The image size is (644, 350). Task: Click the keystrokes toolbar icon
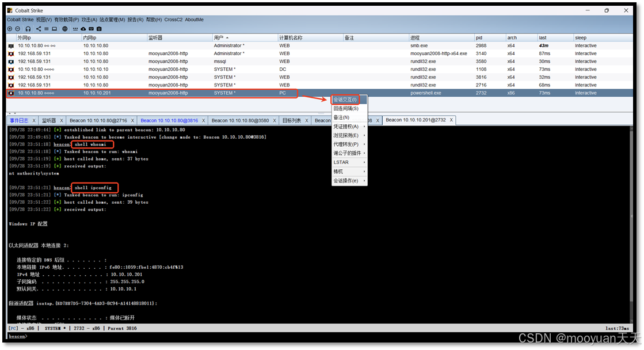[75, 29]
